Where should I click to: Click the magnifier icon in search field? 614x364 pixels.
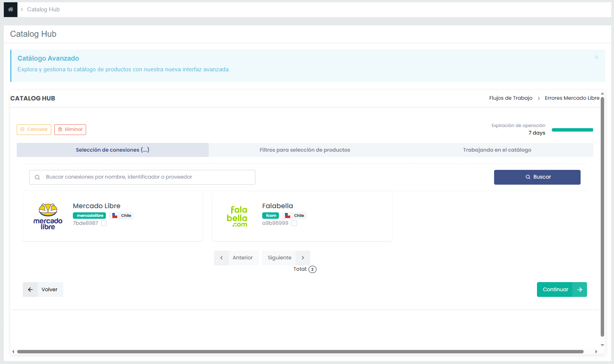(37, 177)
